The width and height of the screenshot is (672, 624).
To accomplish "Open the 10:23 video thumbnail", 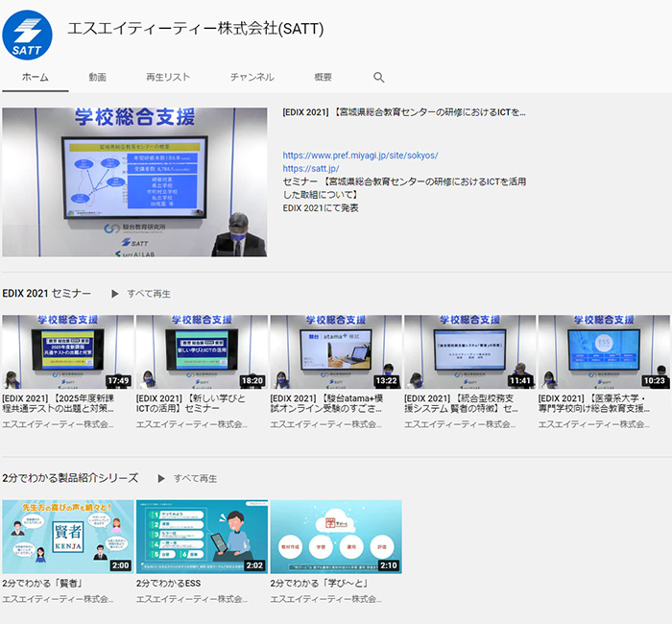I will point(604,352).
